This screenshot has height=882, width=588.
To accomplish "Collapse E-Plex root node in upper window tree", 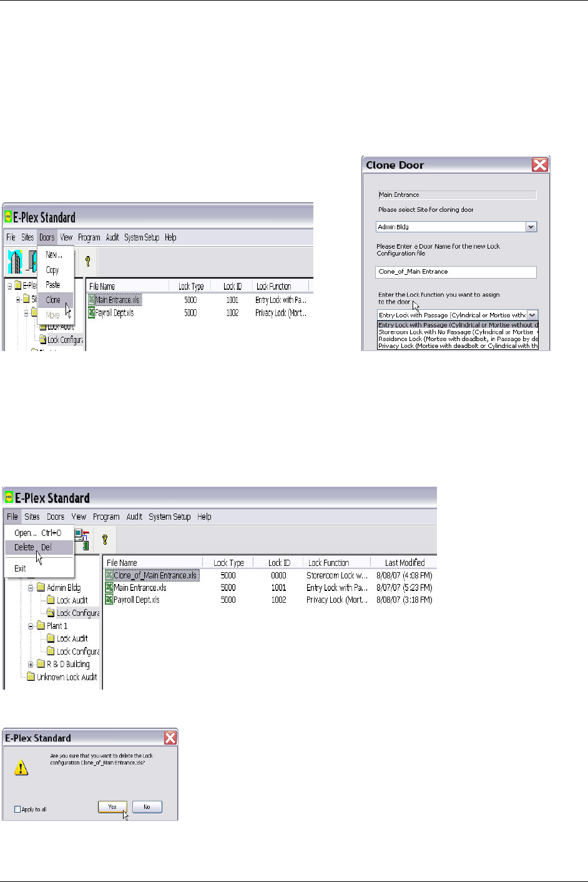I will click(9, 285).
